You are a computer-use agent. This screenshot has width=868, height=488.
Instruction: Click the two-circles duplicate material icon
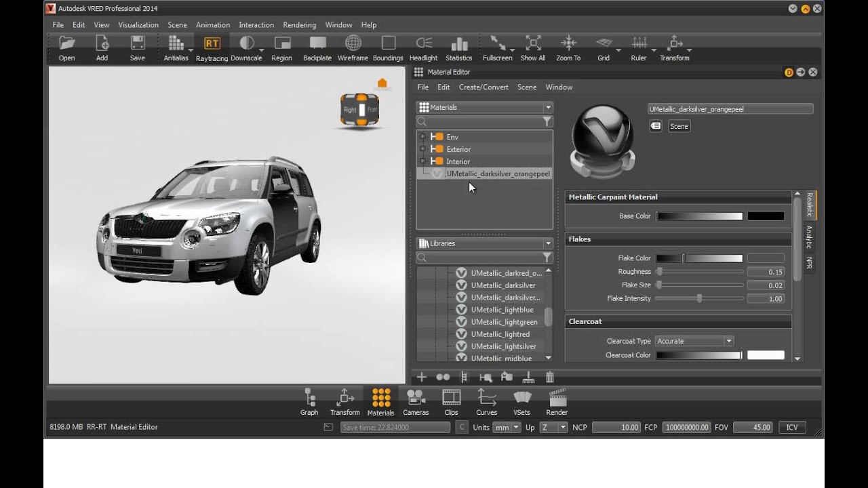click(x=443, y=377)
